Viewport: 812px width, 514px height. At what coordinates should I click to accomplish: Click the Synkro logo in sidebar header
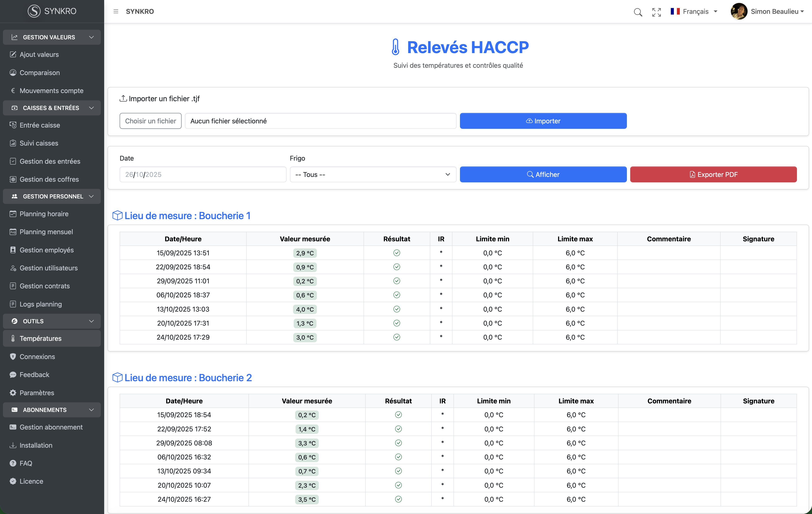(34, 11)
